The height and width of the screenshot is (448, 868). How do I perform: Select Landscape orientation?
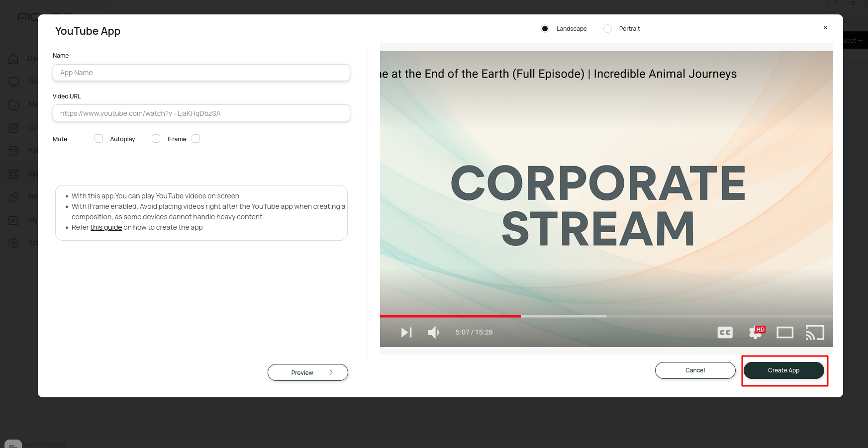pos(545,29)
